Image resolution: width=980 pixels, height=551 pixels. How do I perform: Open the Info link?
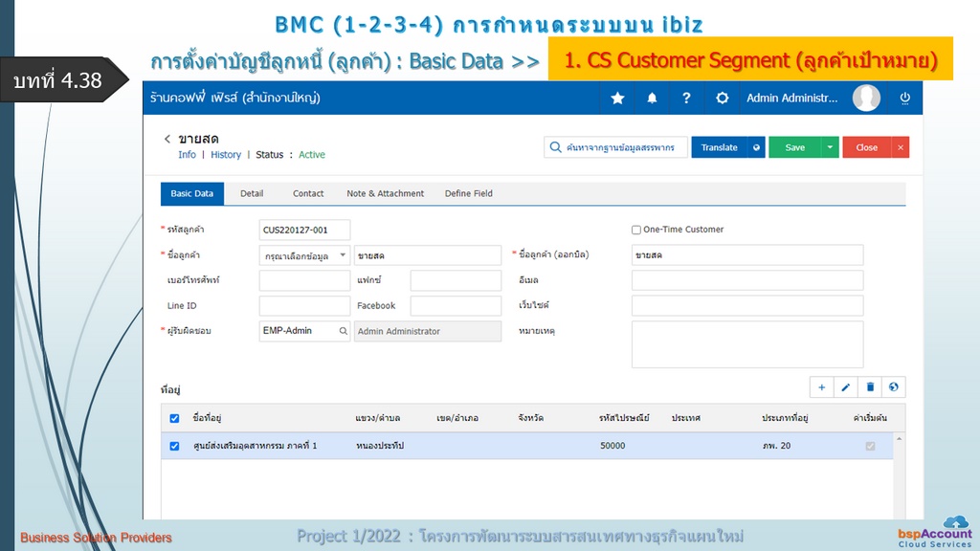(187, 154)
